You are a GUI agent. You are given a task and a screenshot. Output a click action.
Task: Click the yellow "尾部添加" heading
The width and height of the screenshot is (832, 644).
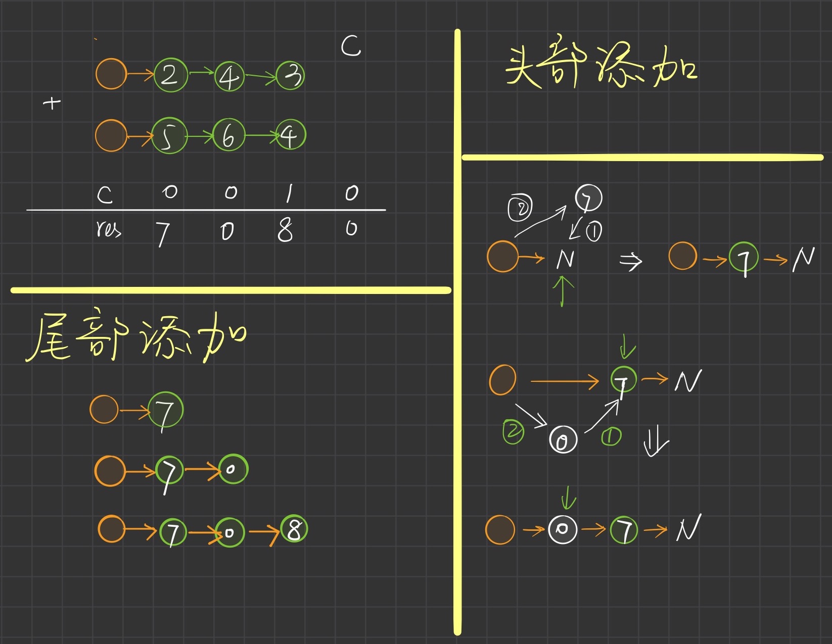pos(136,336)
